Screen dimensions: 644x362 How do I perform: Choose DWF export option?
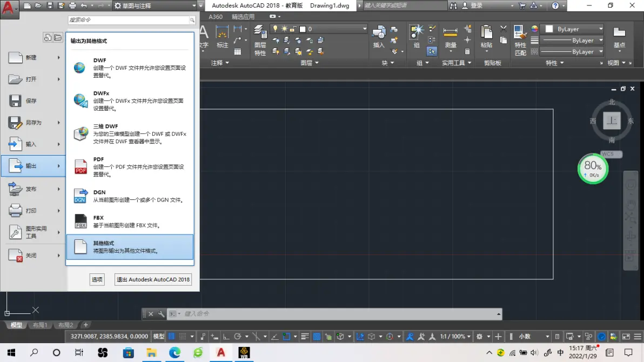(130, 68)
